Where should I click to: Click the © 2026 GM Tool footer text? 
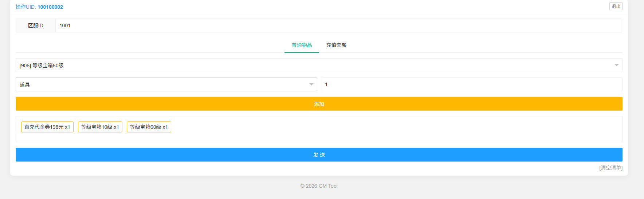pos(319,186)
